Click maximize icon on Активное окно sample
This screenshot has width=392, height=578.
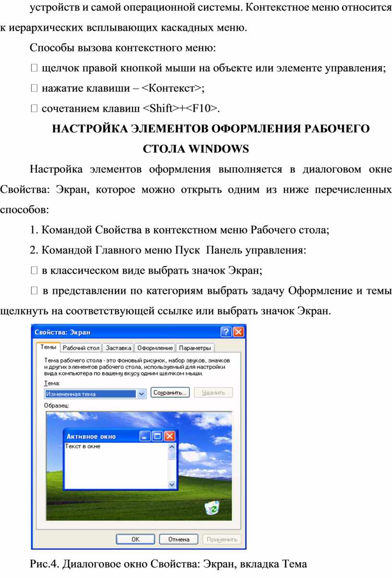point(157,436)
